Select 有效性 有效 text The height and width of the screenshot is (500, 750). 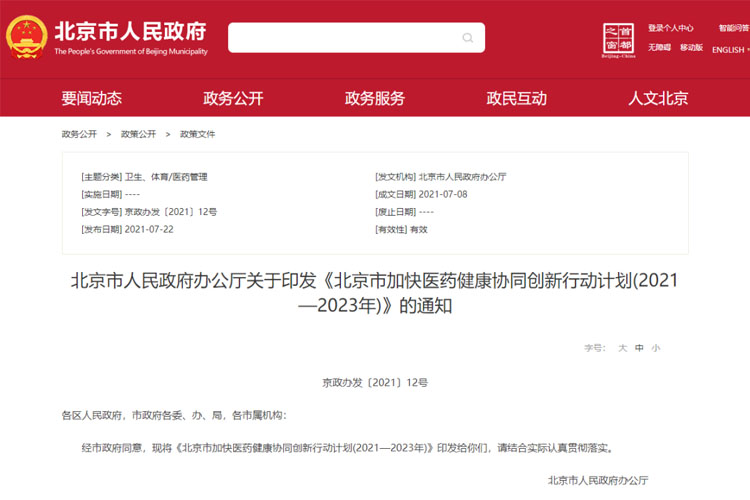[x=401, y=230]
